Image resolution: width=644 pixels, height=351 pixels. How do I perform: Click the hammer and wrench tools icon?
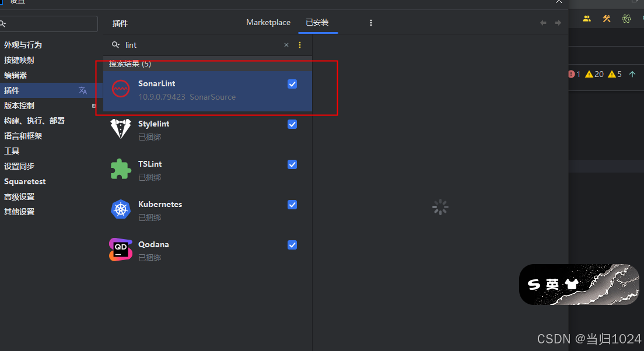pos(607,19)
